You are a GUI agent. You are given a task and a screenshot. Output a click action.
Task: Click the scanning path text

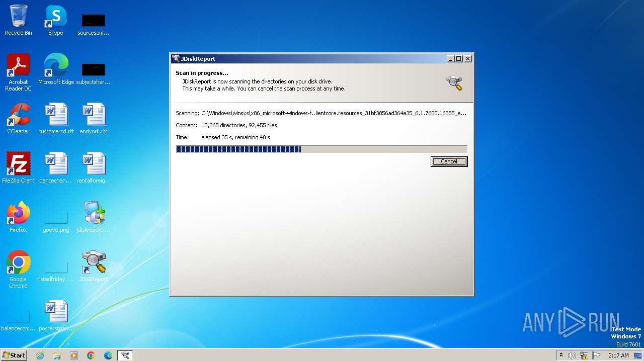tap(334, 113)
